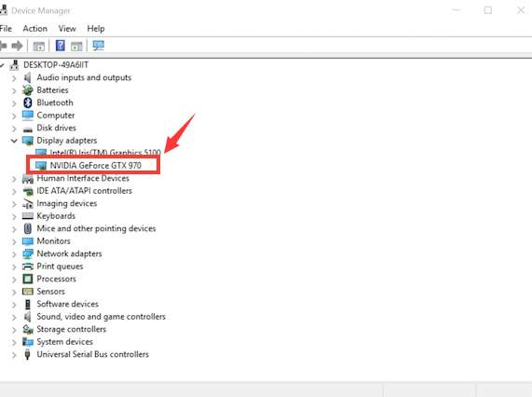The image size is (532, 397).
Task: Open the Help menu
Action: (96, 29)
